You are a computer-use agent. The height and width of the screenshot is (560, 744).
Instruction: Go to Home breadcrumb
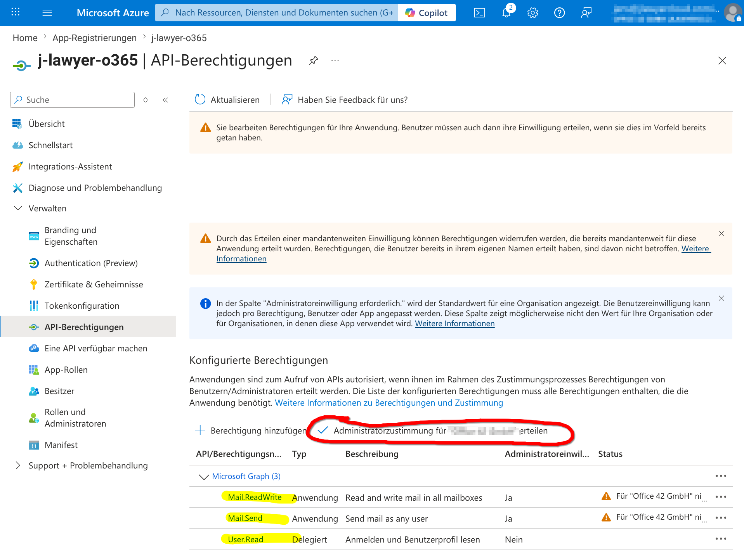[x=25, y=38]
